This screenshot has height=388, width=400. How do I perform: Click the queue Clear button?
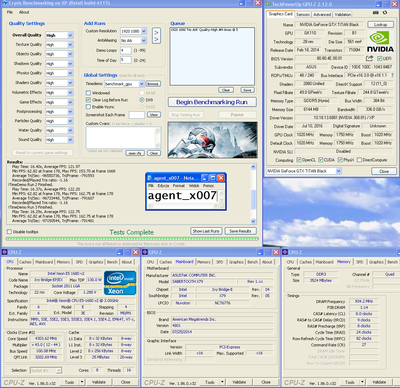coord(226,90)
